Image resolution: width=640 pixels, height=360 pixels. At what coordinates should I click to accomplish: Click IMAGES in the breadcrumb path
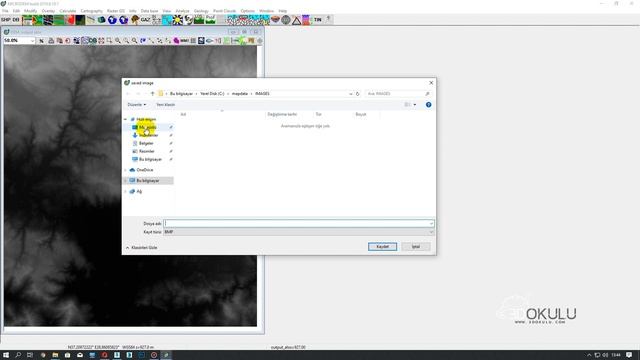[x=262, y=94]
